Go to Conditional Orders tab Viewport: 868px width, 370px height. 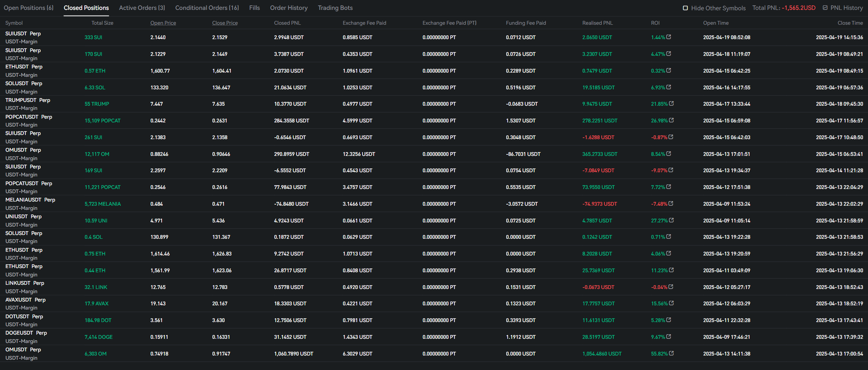coord(207,8)
